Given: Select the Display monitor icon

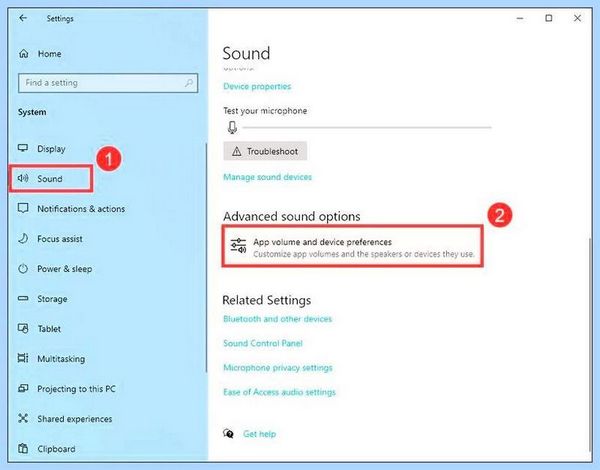Looking at the screenshot, I should coord(23,148).
